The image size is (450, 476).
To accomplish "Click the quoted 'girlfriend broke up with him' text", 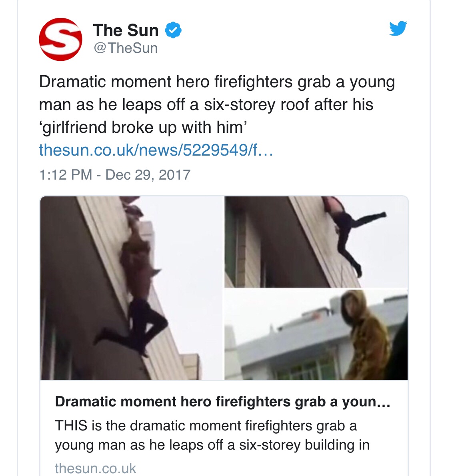I will tap(143, 127).
